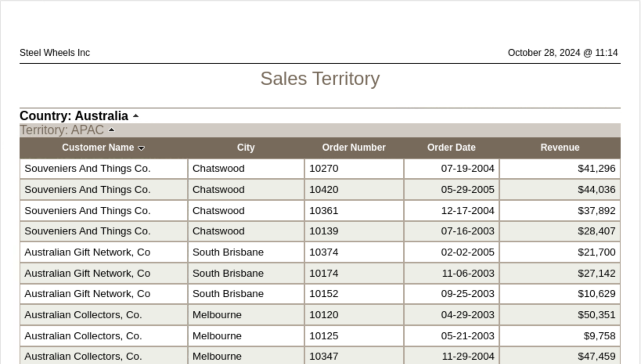
Task: Click order number 10152 cell
Action: click(x=324, y=294)
